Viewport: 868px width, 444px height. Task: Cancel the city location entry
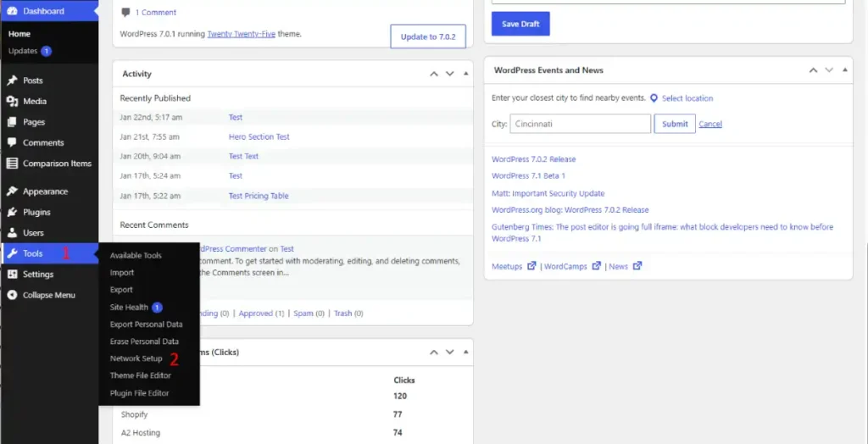[710, 124]
